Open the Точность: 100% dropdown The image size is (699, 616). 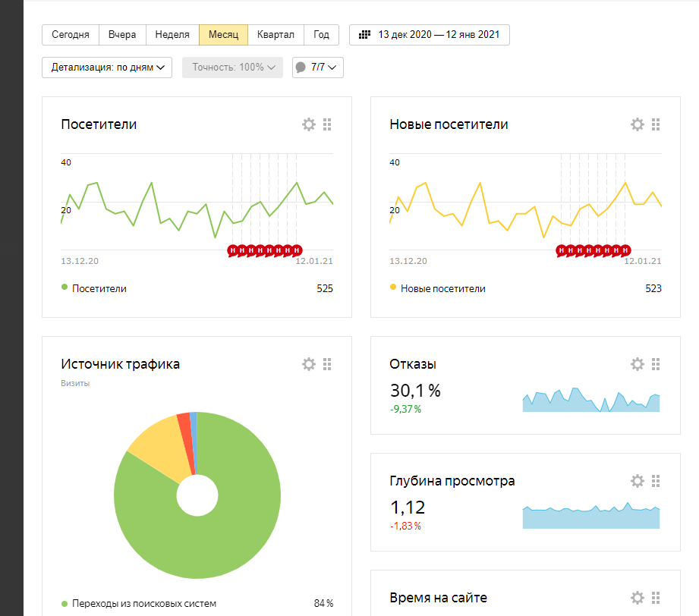pyautogui.click(x=232, y=68)
